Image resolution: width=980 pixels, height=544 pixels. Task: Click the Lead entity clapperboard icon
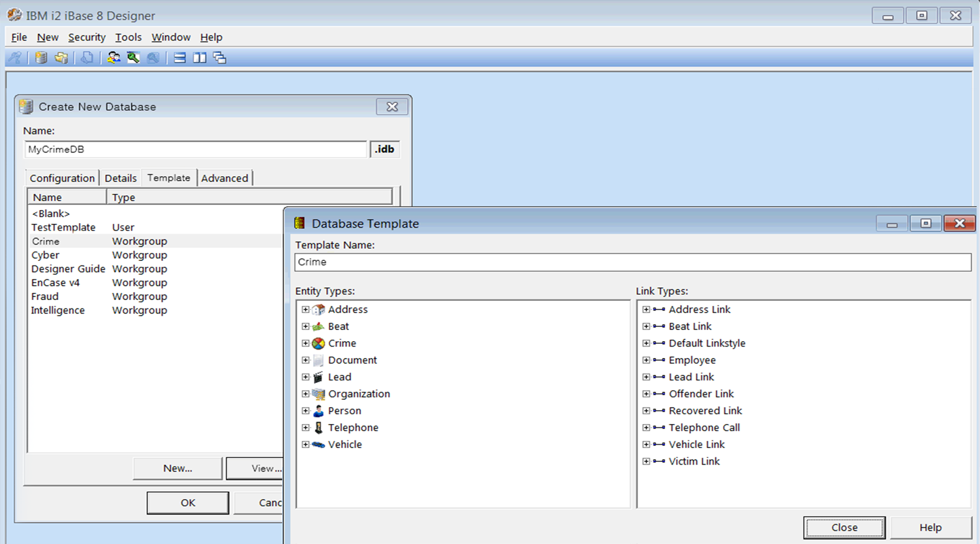click(318, 377)
